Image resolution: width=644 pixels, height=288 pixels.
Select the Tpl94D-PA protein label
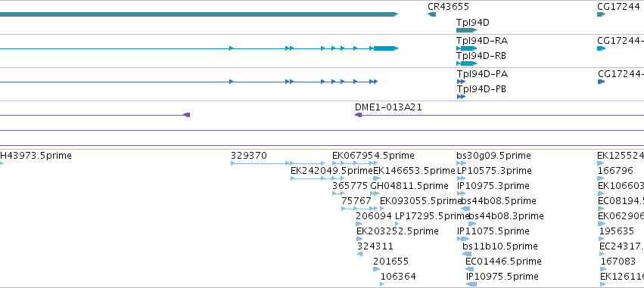pos(482,74)
